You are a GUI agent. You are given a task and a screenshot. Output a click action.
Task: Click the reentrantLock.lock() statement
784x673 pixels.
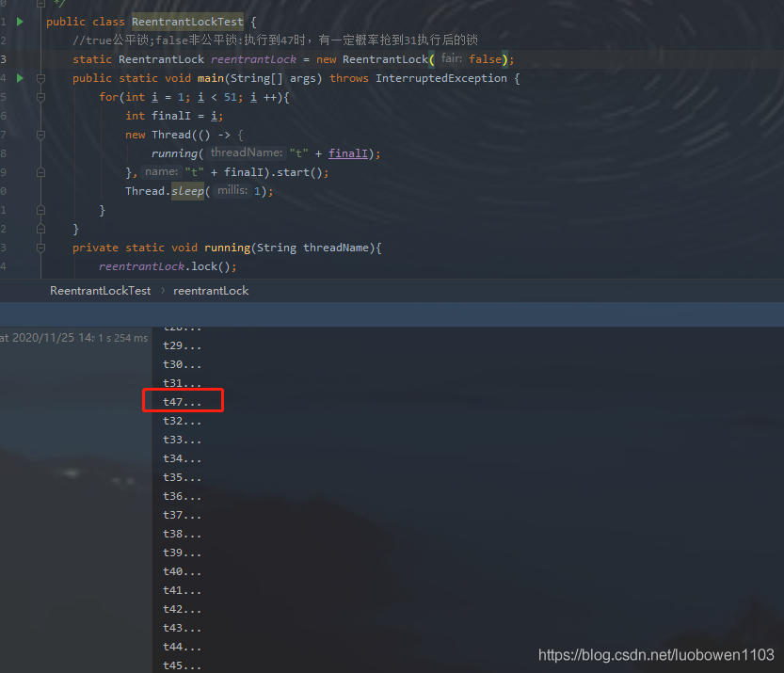(x=168, y=266)
